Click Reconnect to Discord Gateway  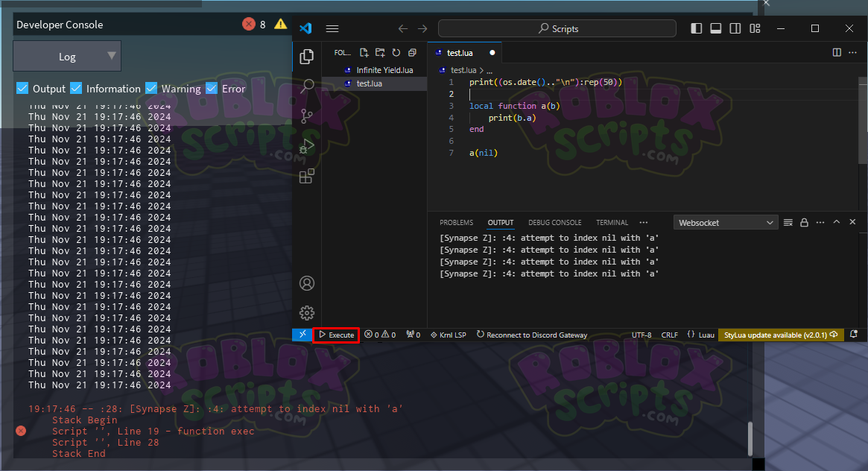click(532, 335)
